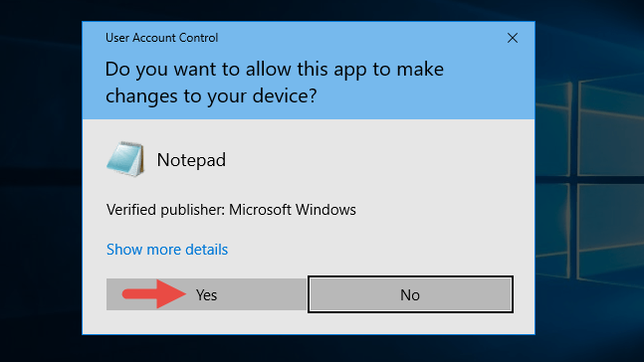Click the gray space right of Show more details
This screenshot has width=644, height=362.
369,250
